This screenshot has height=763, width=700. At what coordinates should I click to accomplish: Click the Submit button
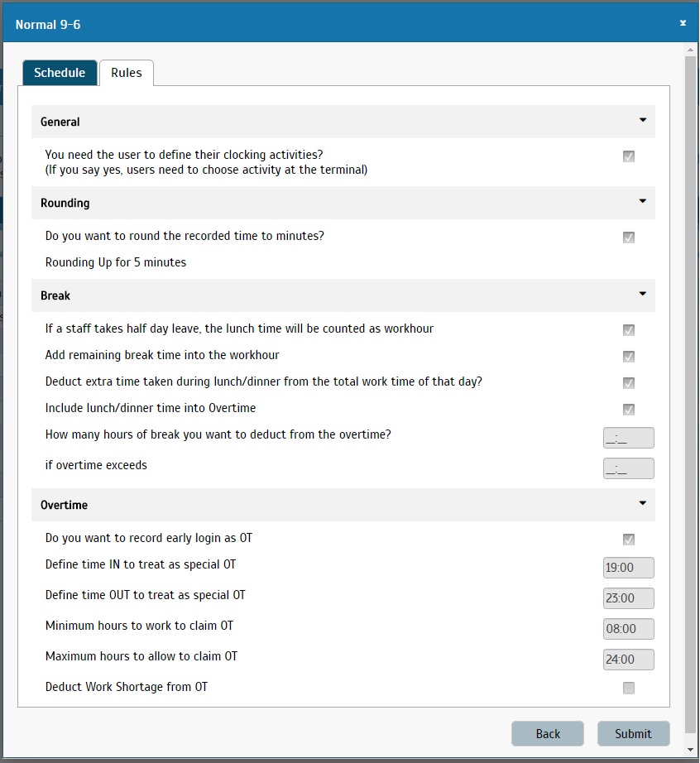[x=633, y=734]
